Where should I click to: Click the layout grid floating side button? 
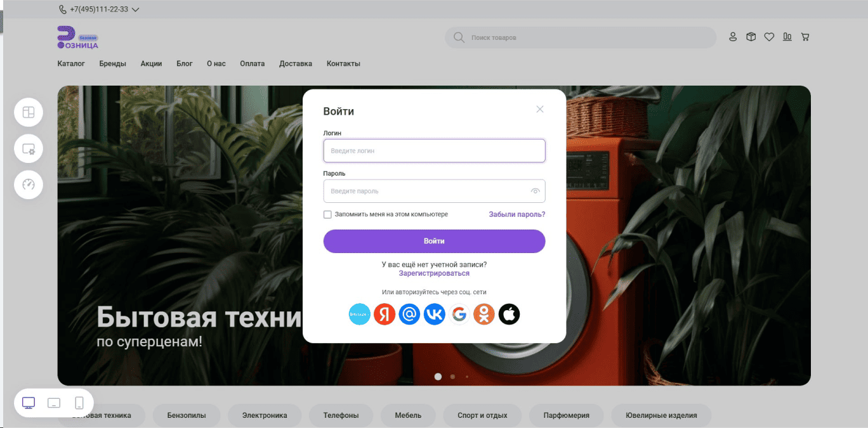29,113
